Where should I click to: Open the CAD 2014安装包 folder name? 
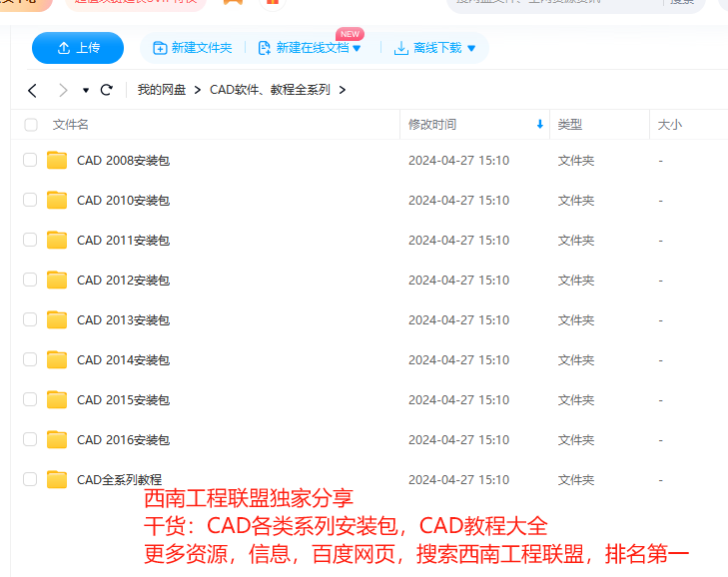[x=123, y=360]
